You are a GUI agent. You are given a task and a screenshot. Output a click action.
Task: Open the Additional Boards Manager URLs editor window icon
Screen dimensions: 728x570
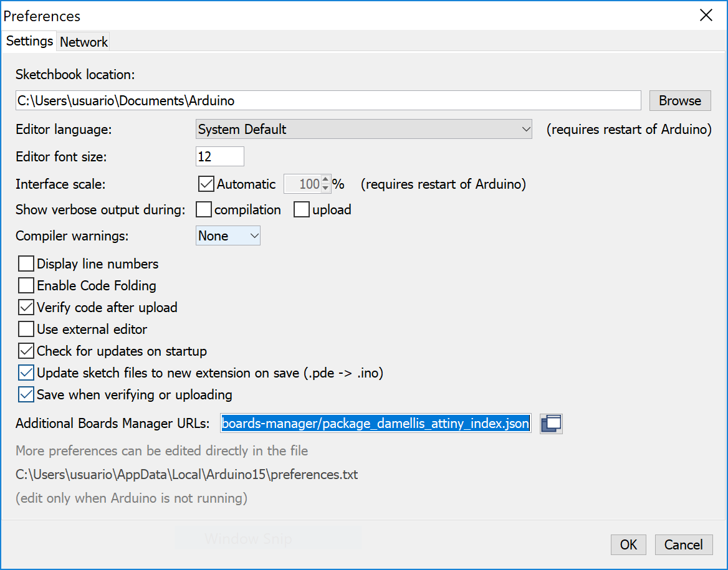click(551, 424)
